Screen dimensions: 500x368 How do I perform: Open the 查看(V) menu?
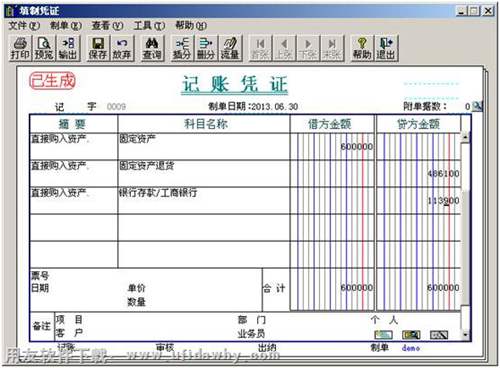(x=108, y=25)
